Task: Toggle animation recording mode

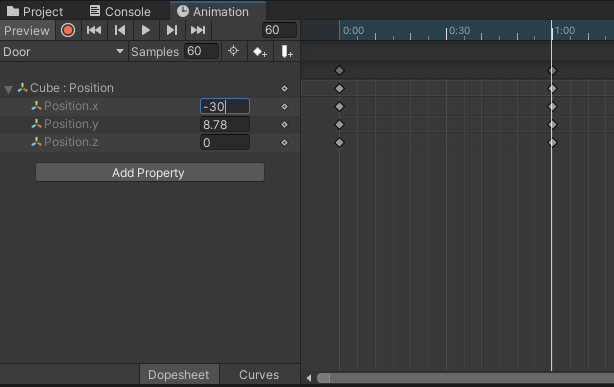Action: coord(68,30)
